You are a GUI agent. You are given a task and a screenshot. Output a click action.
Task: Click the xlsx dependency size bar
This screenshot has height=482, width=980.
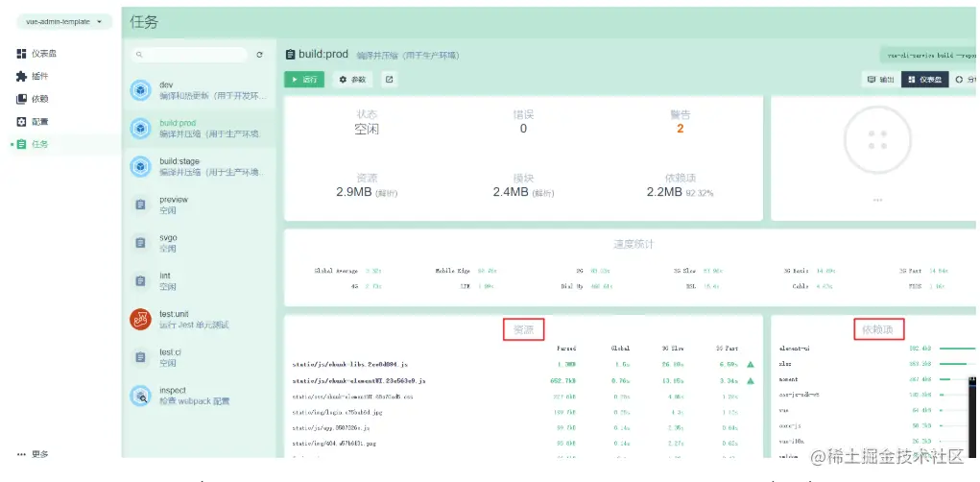[x=958, y=364]
